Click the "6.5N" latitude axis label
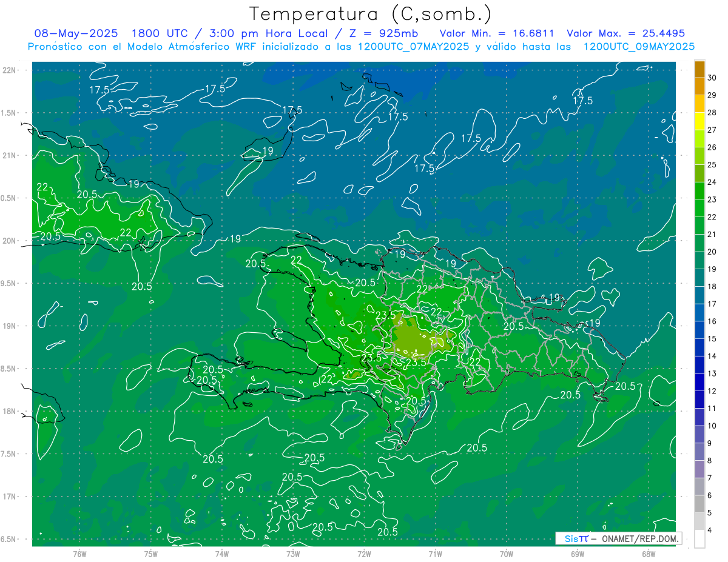The image size is (728, 562). [9, 540]
